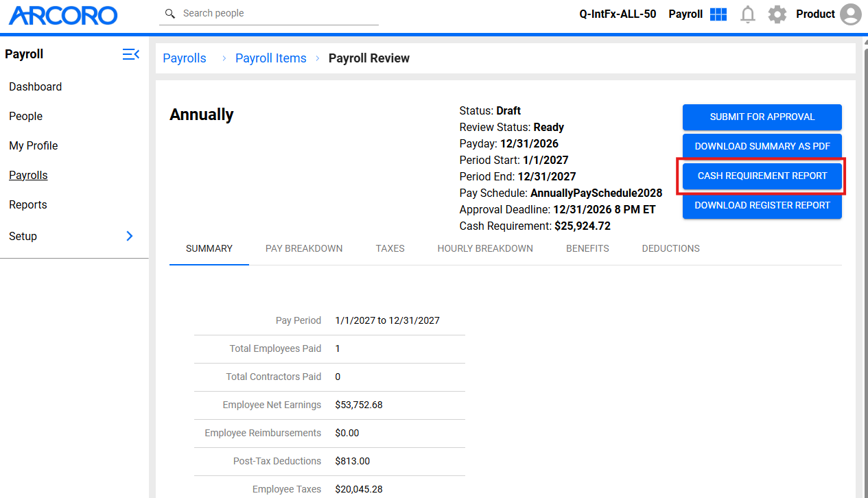This screenshot has width=868, height=498.
Task: Click the Annually payroll heading
Action: pos(202,115)
